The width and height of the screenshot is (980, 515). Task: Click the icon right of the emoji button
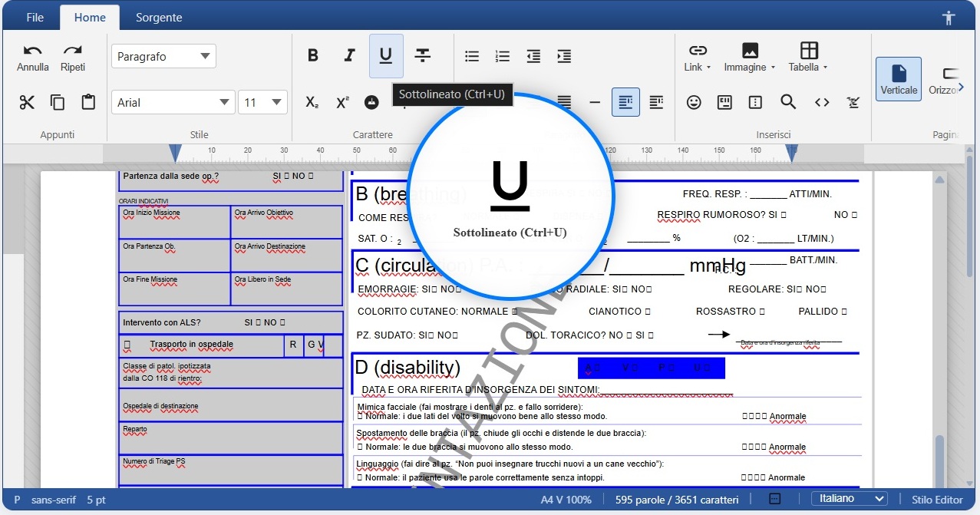pyautogui.click(x=724, y=102)
